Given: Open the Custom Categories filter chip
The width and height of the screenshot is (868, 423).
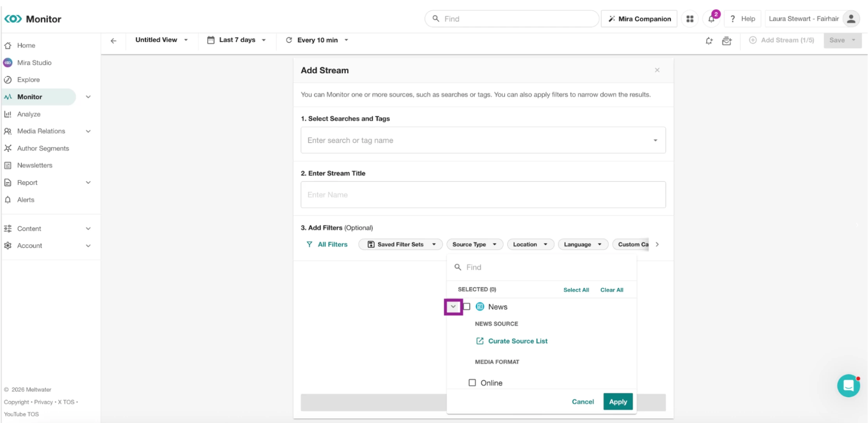Looking at the screenshot, I should click(631, 244).
